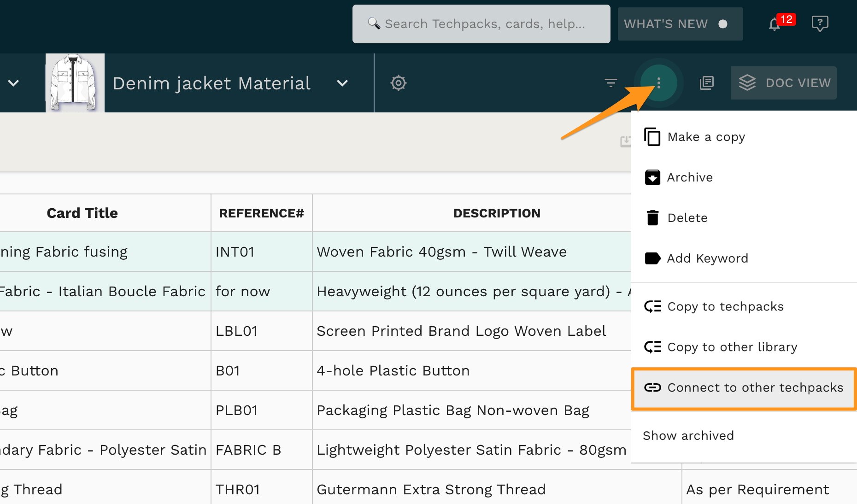Viewport: 857px width, 504px height.
Task: Click the Add Keyword option
Action: click(707, 258)
